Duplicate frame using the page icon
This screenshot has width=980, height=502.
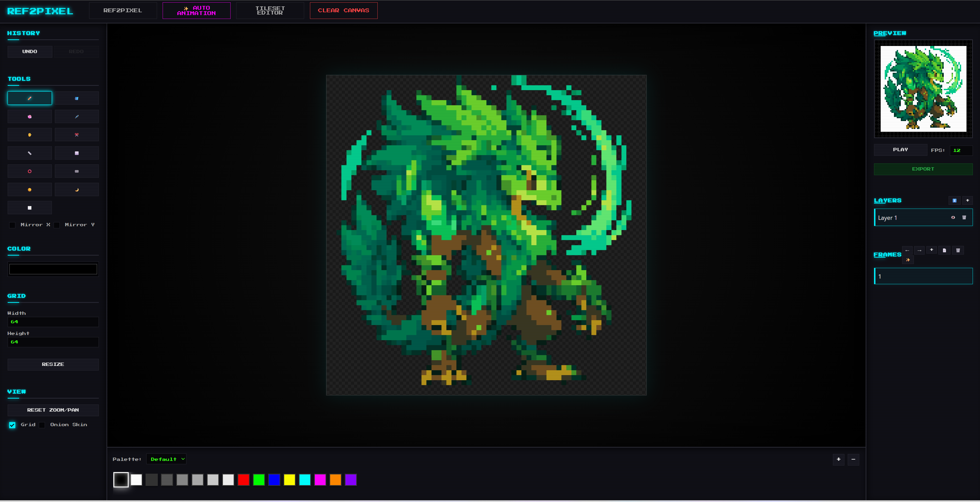[x=944, y=250]
